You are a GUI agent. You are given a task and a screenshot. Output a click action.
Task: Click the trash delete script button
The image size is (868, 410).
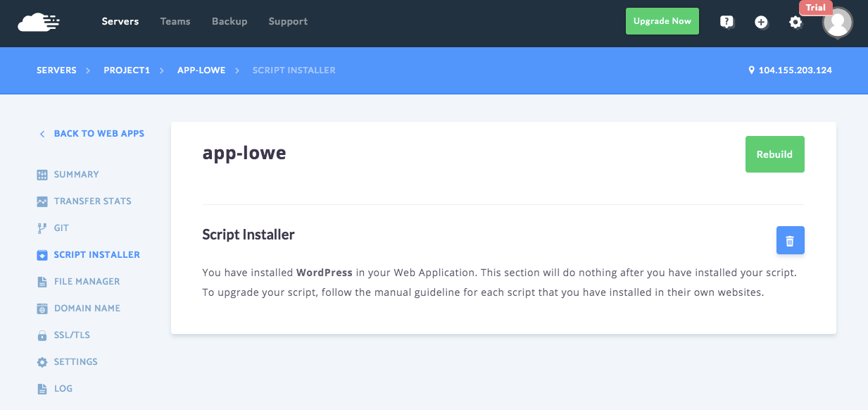790,240
